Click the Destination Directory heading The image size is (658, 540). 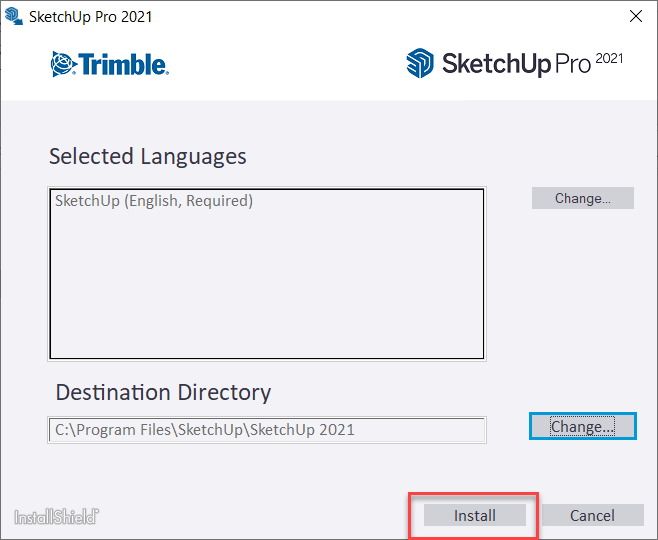(163, 392)
